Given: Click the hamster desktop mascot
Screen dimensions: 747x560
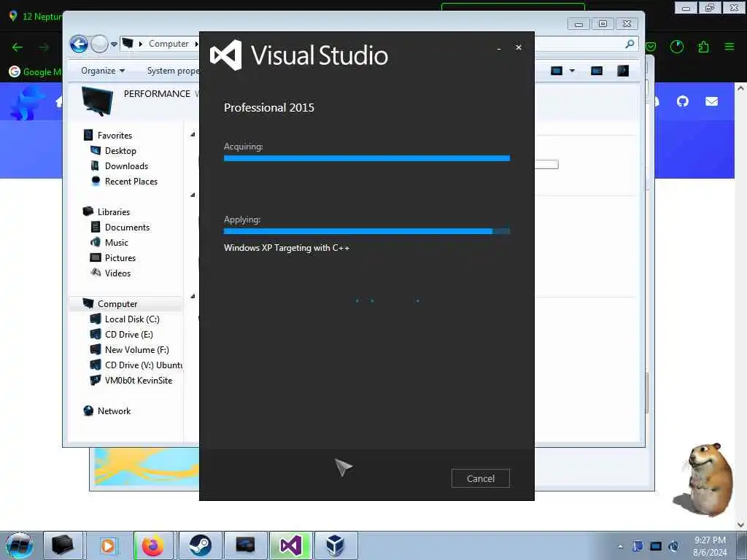Looking at the screenshot, I should [705, 478].
